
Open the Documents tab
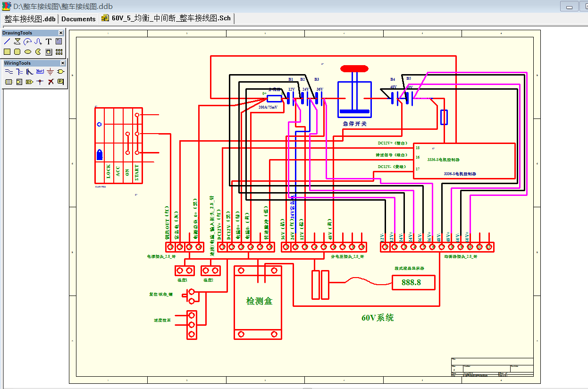point(78,19)
